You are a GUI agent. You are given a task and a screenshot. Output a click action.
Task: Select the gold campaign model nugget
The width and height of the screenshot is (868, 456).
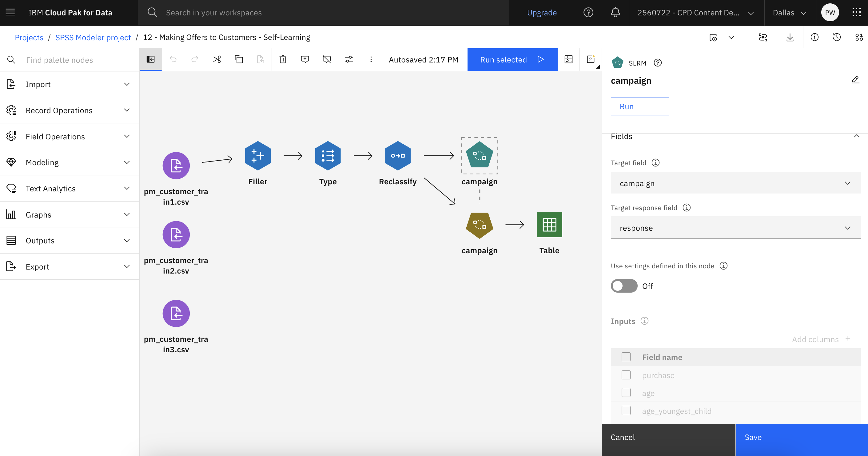click(x=480, y=225)
